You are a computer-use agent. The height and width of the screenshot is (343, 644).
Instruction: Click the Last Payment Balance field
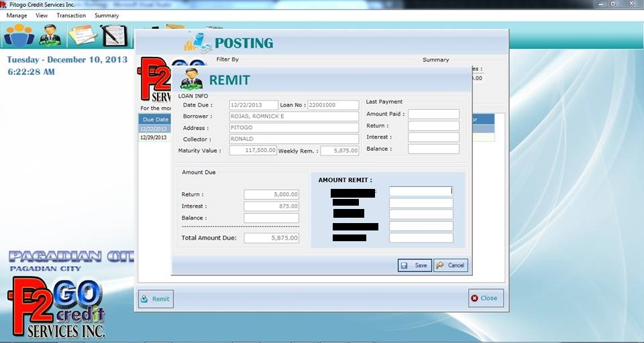point(434,149)
